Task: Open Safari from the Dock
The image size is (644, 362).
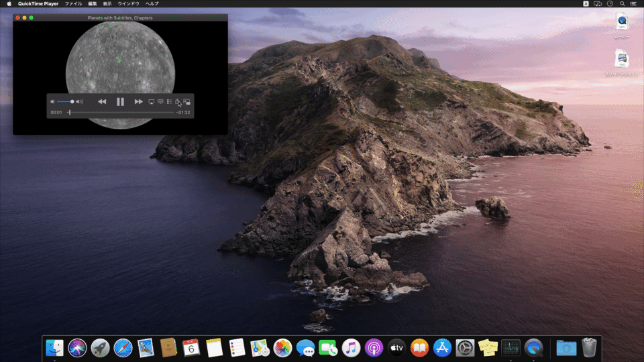Action: point(123,348)
